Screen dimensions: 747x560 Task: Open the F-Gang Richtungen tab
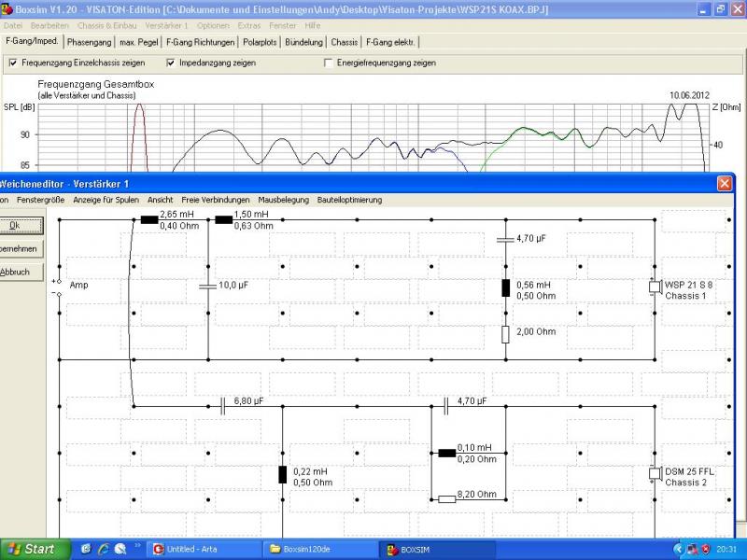[x=200, y=42]
